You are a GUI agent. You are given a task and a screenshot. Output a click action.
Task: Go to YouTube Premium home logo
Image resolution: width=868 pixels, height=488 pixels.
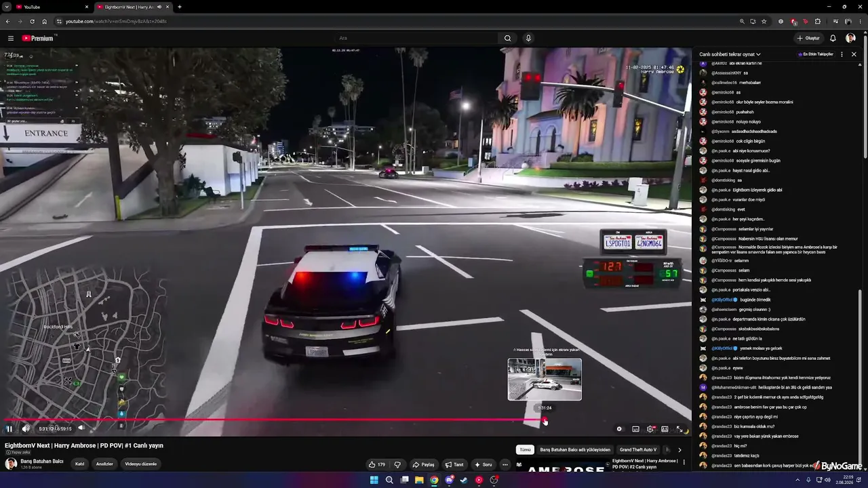point(37,38)
